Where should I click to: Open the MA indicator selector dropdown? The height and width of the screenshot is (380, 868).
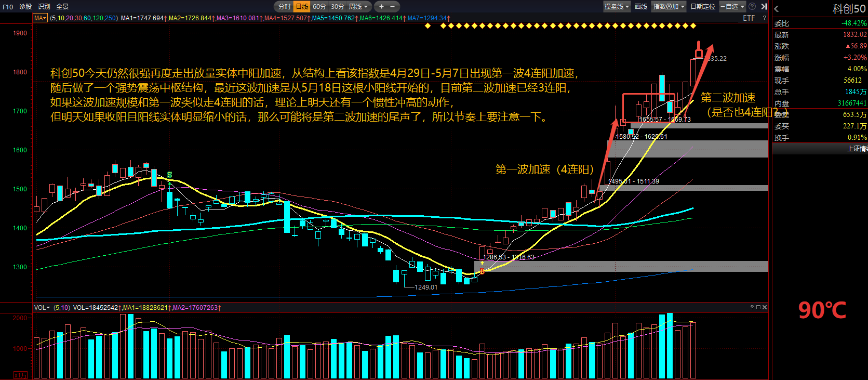[41, 18]
